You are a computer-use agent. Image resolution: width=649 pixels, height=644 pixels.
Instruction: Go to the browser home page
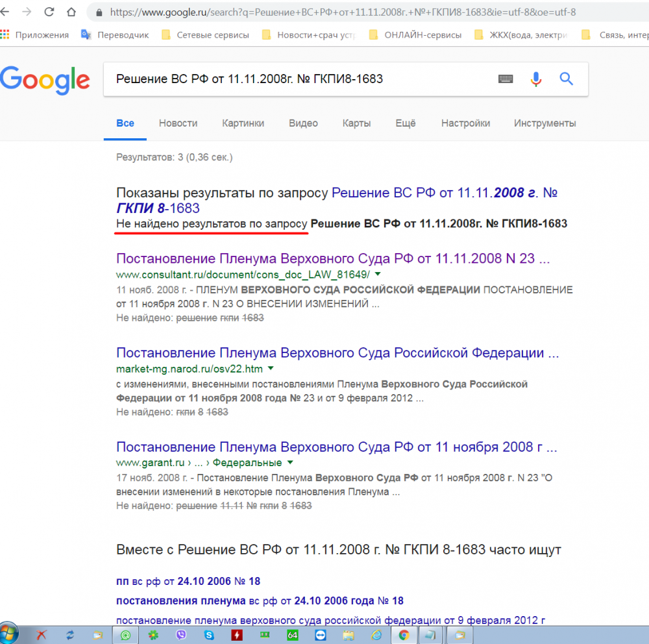click(72, 12)
